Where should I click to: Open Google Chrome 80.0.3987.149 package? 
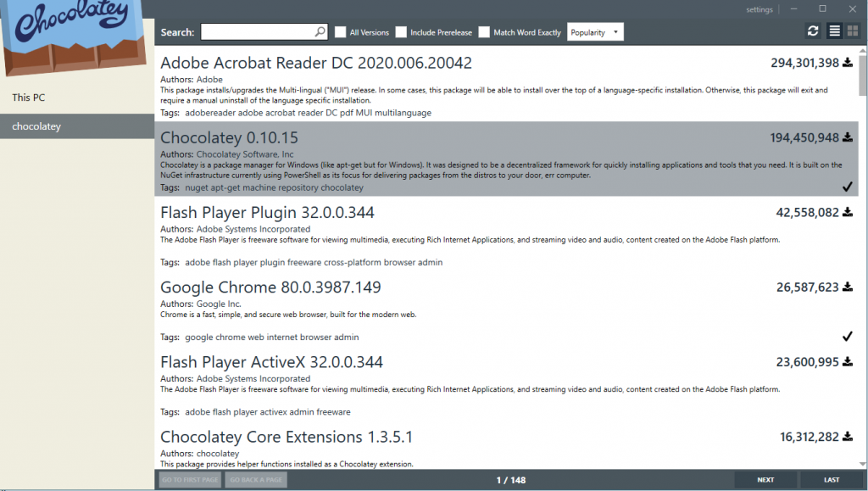click(x=270, y=287)
